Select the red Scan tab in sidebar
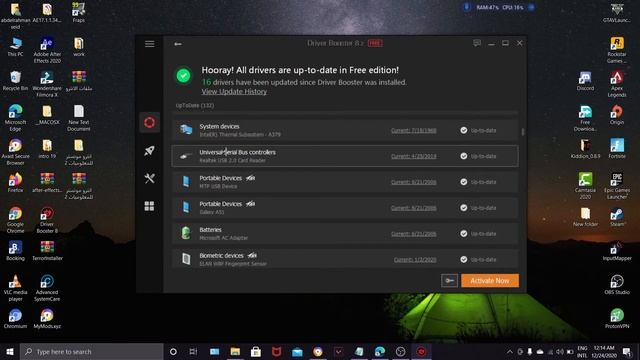The width and height of the screenshot is (640, 360). (149, 122)
